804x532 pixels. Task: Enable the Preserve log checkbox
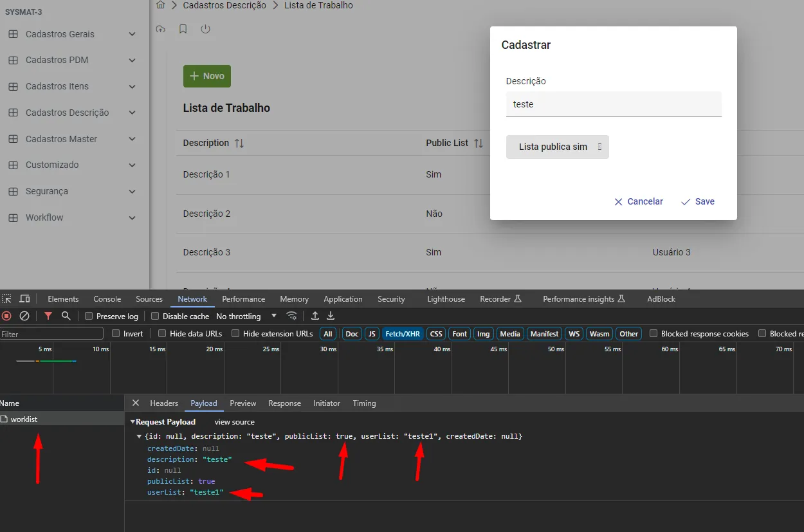89,316
